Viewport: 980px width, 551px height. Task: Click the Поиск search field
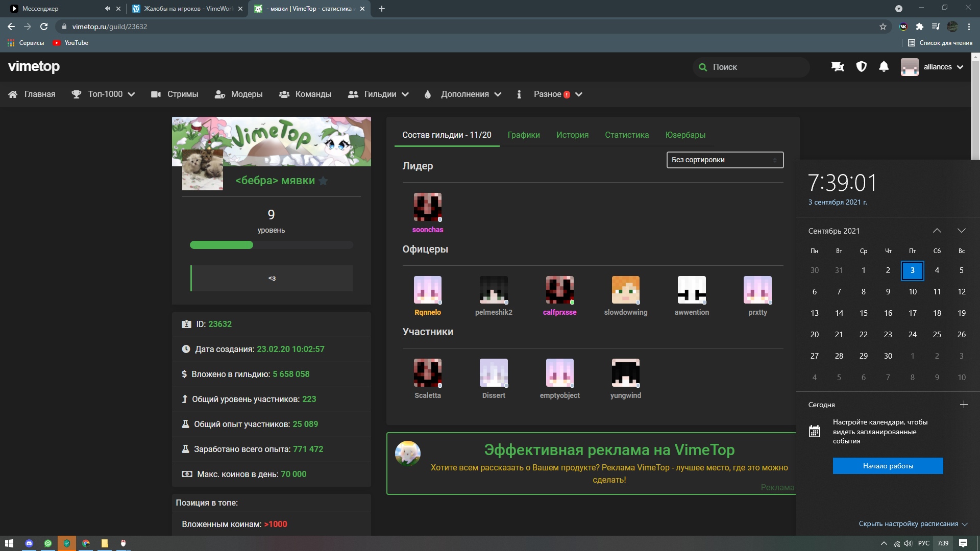coord(751,67)
